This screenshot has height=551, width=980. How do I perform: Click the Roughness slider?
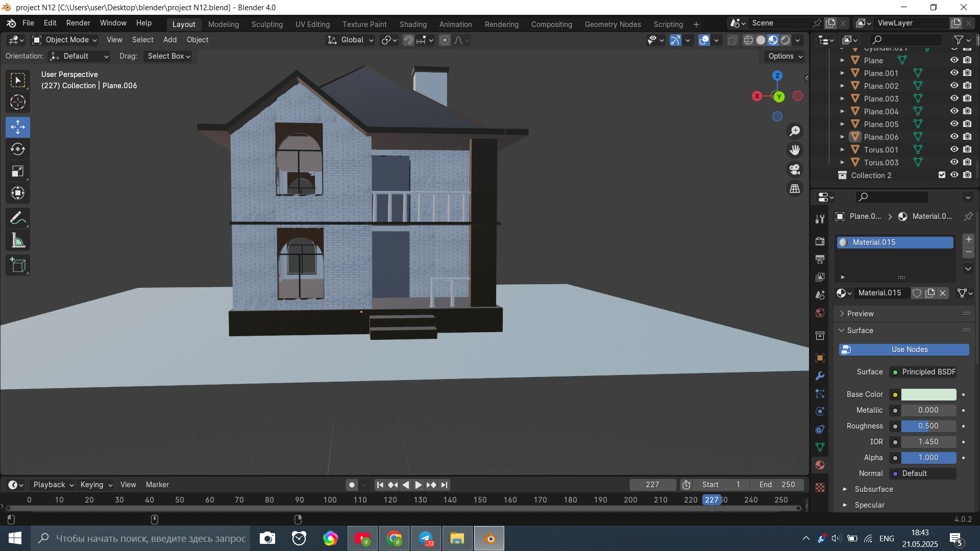[x=928, y=426]
